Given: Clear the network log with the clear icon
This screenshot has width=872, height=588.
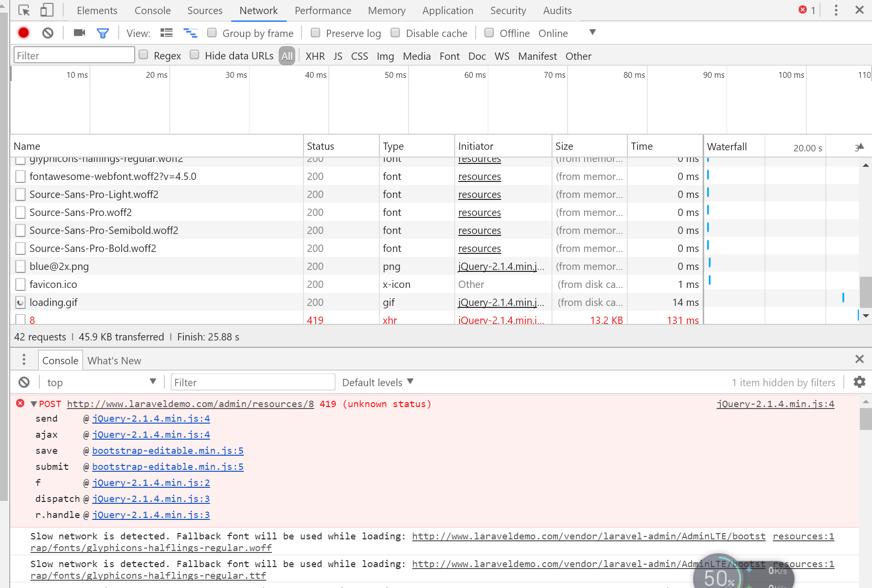Looking at the screenshot, I should [48, 33].
